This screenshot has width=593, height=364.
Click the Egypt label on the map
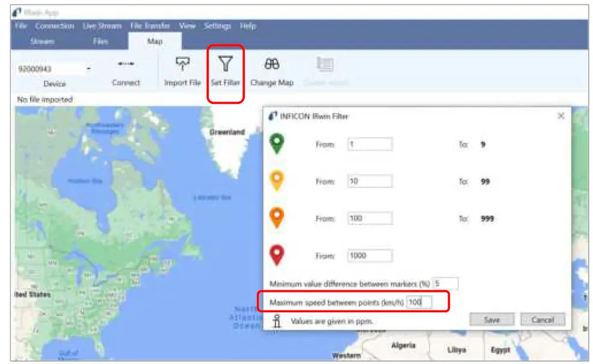pyautogui.click(x=500, y=350)
